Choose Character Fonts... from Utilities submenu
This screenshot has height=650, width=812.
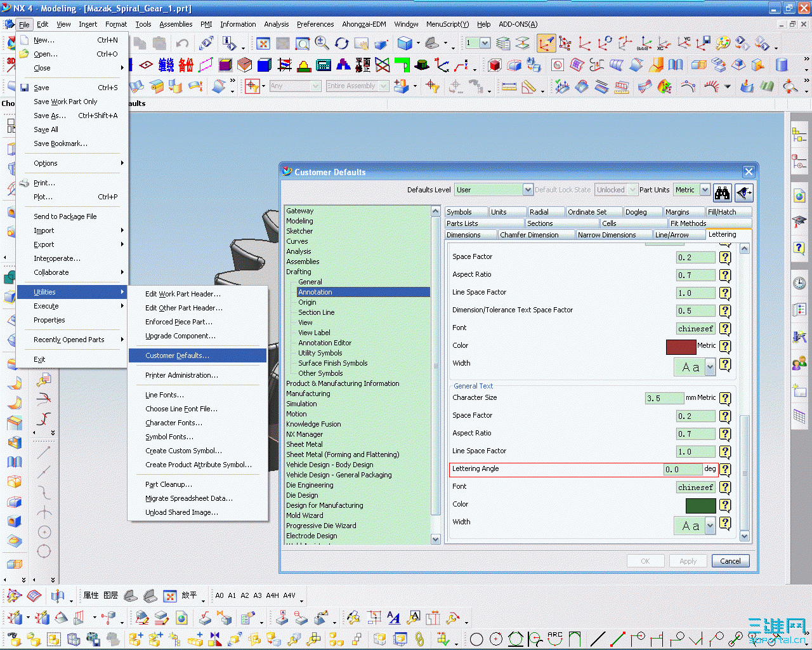point(174,423)
